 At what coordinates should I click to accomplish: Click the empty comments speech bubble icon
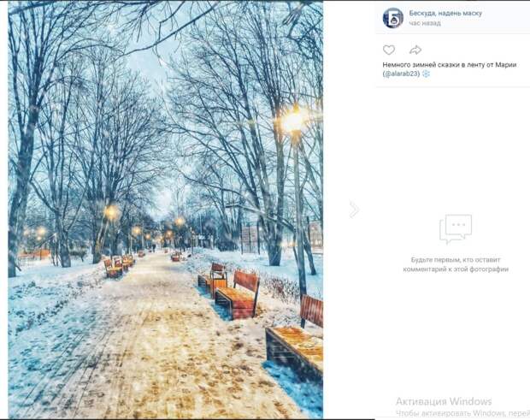(x=456, y=229)
